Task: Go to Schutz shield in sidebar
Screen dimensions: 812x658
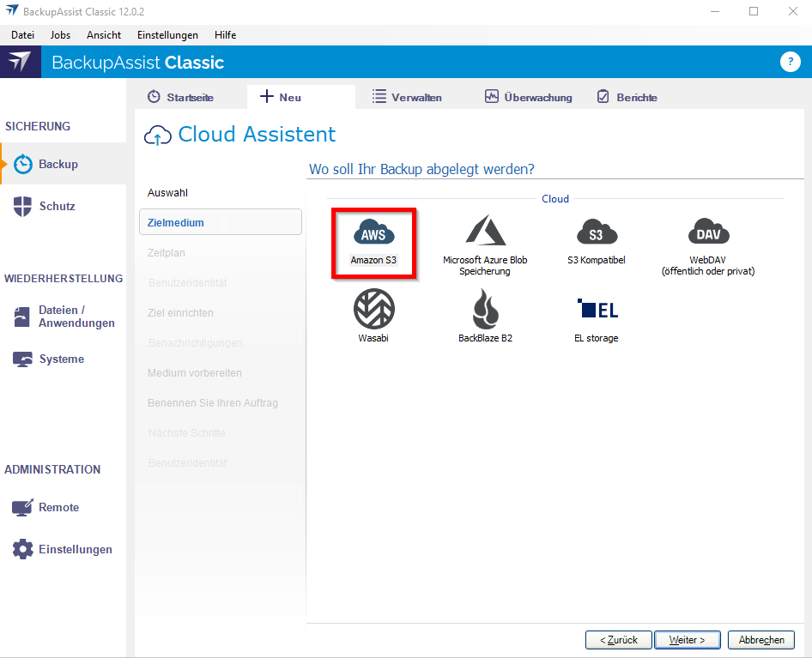Action: 57,206
